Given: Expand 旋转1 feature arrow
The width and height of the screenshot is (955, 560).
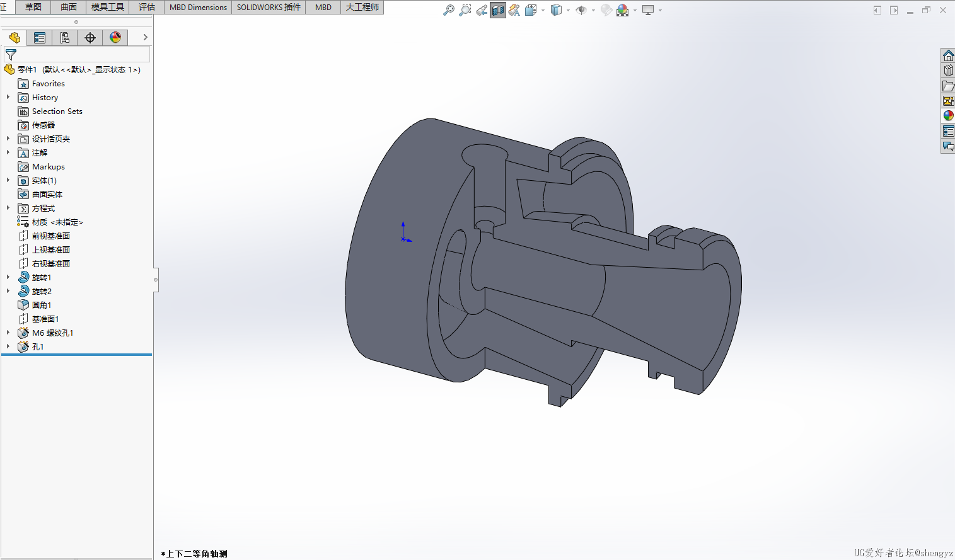Looking at the screenshot, I should (x=8, y=277).
